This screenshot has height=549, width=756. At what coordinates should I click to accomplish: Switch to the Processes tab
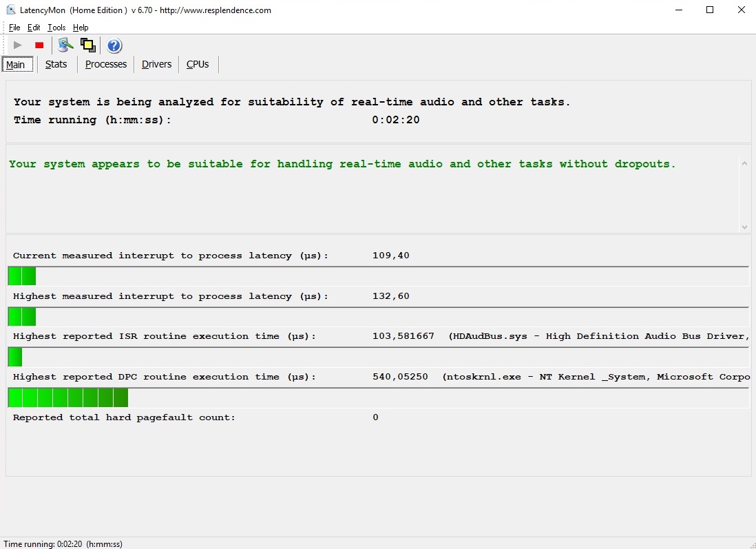pyautogui.click(x=106, y=64)
